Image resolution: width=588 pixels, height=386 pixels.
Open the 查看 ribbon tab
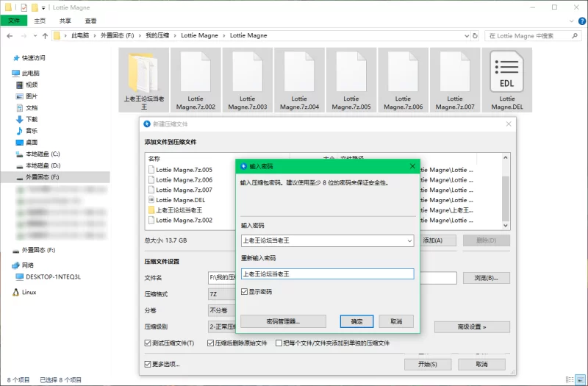click(x=90, y=21)
